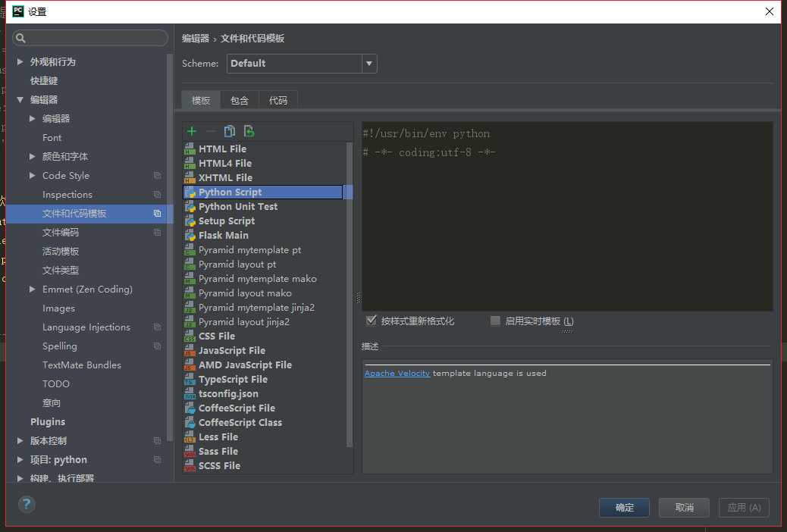The height and width of the screenshot is (532, 787).
Task: Click the copy template icon
Action: (x=230, y=132)
